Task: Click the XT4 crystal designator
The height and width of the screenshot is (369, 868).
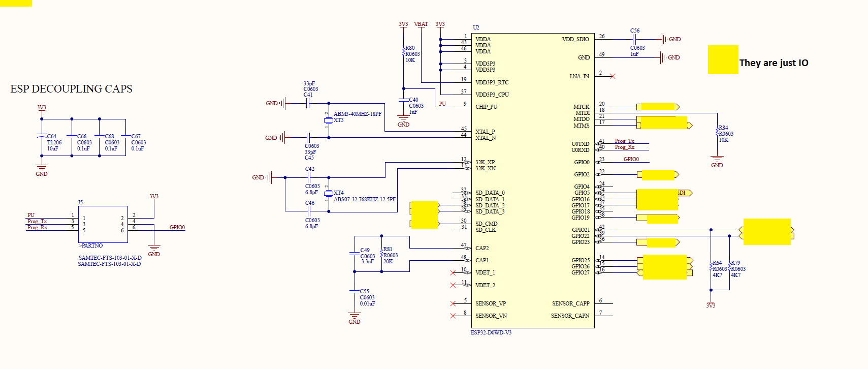Action: click(x=339, y=193)
